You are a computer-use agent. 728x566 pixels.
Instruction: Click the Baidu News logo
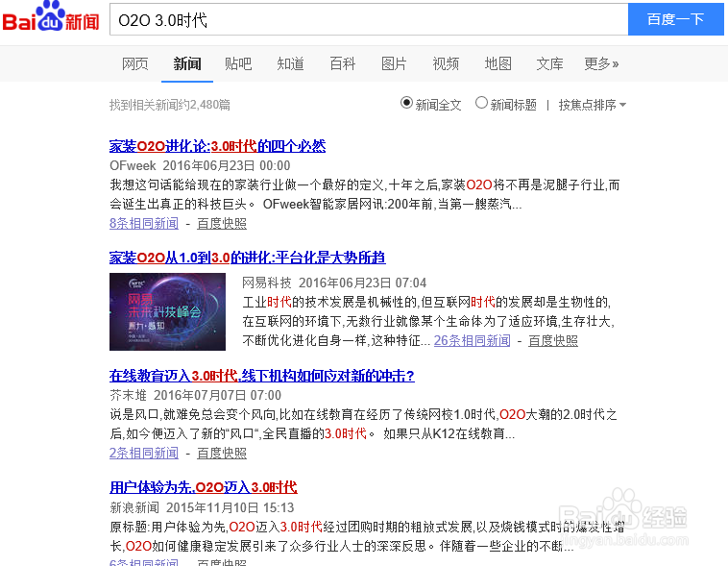point(51,16)
